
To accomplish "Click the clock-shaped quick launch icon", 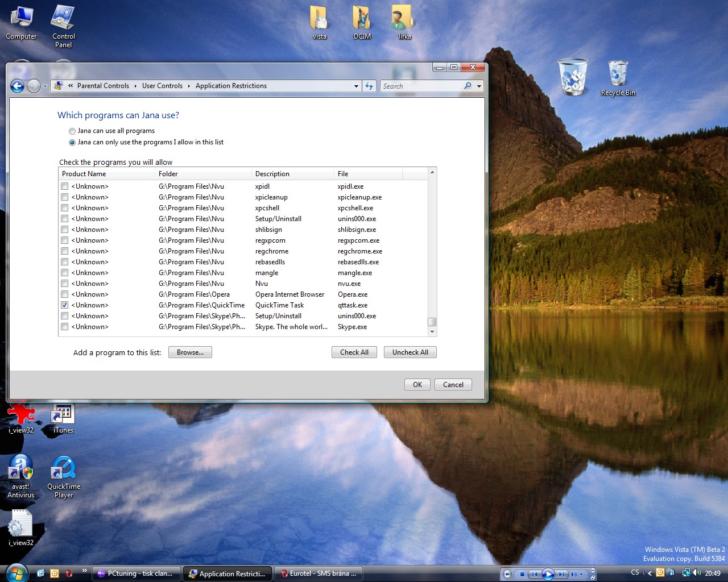I will click(55, 573).
